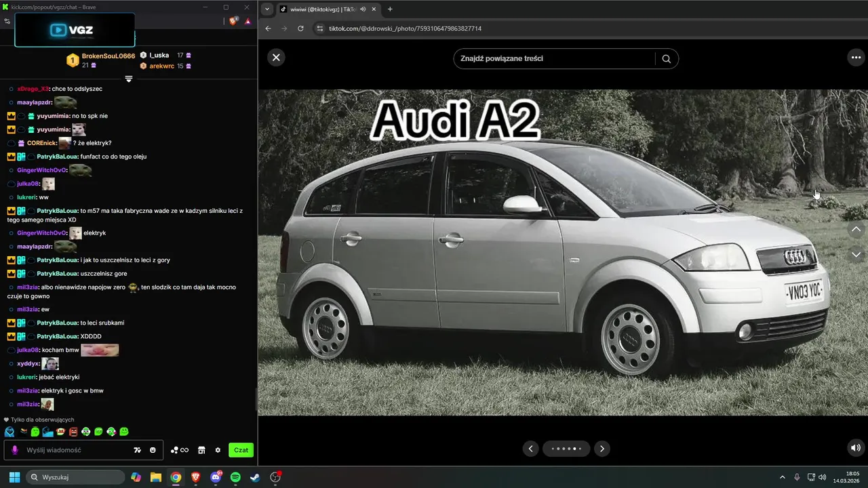Screen dimensions: 868x488
Task: Open BrokenSouL0666 leaderboard entry
Action: coord(100,60)
